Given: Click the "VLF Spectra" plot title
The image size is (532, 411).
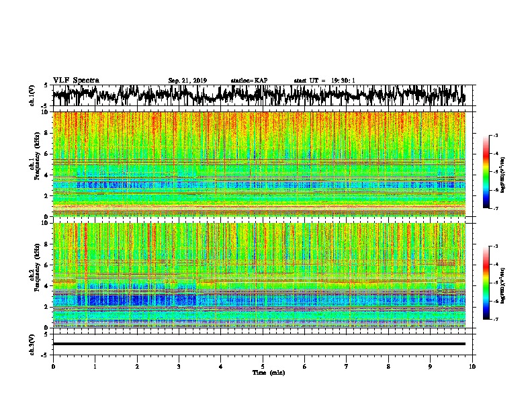Looking at the screenshot, I should click(x=76, y=81).
